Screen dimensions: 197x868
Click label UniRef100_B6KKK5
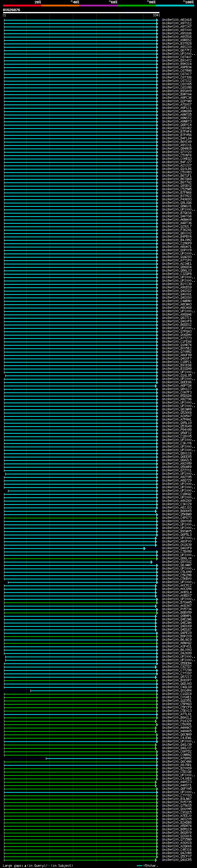pyautogui.click(x=177, y=511)
